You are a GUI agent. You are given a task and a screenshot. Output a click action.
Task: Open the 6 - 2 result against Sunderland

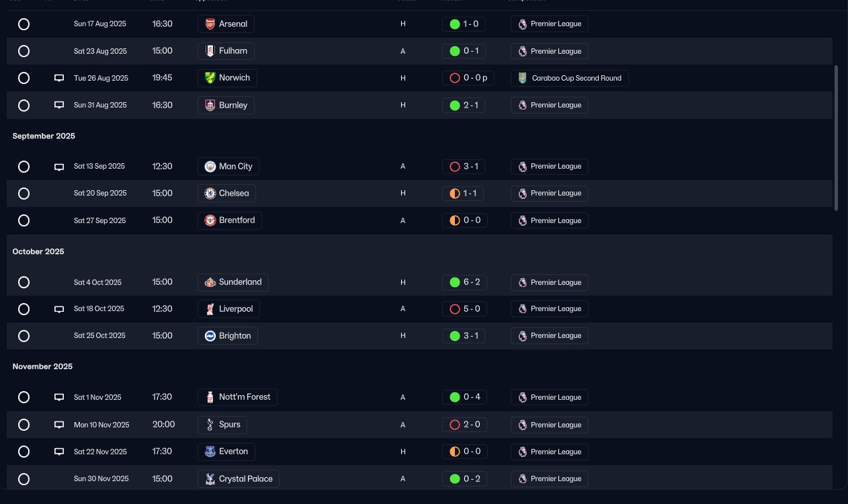click(x=464, y=282)
